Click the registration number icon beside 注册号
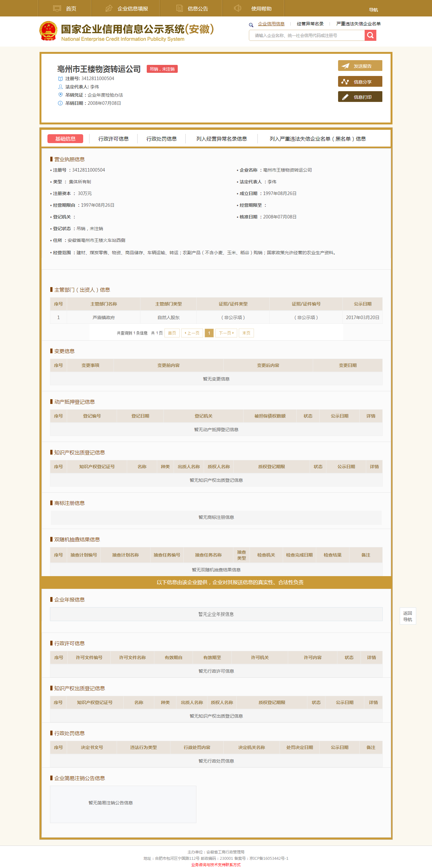432x868 pixels. (60, 79)
